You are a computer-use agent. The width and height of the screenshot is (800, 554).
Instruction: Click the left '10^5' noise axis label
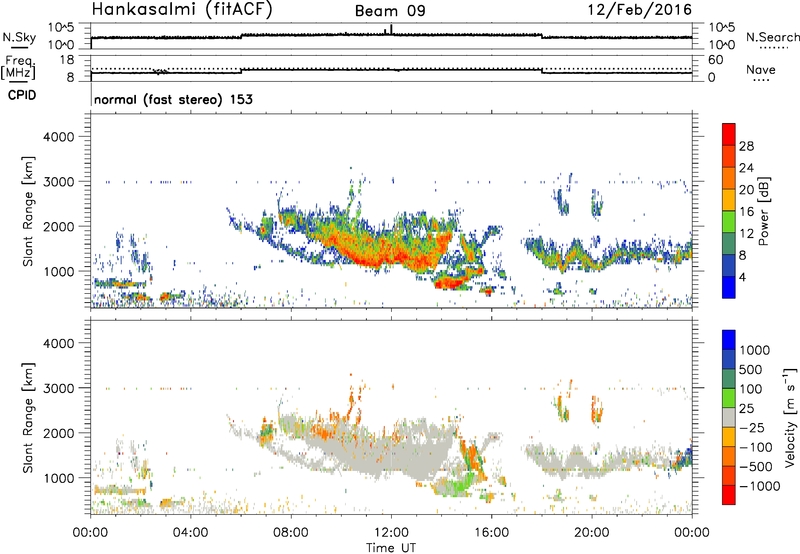61,27
